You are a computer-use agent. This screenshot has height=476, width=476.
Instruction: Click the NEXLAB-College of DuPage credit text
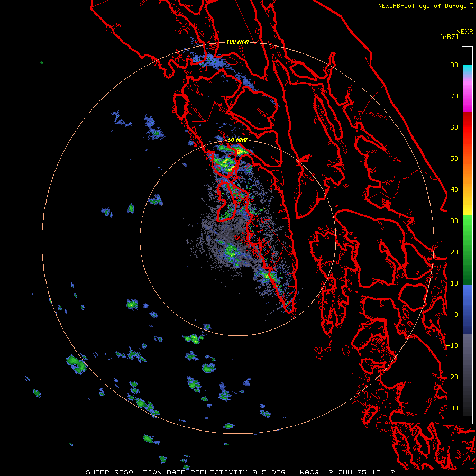coord(424,6)
